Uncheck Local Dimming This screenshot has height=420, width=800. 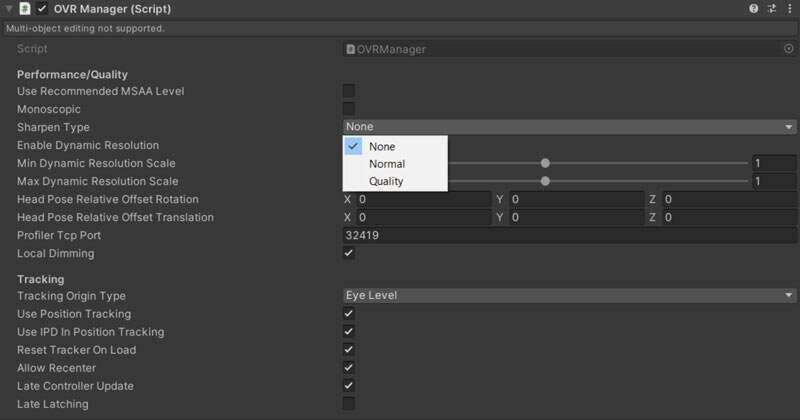point(349,253)
